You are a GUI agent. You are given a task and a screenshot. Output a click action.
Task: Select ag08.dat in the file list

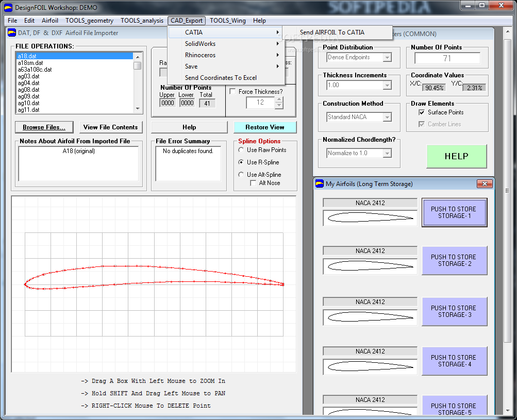pos(75,90)
